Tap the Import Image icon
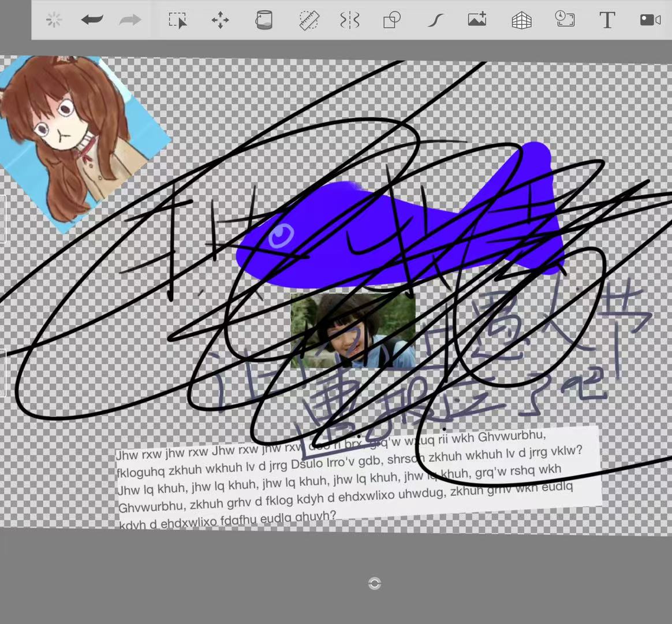Viewport: 672px width, 624px height. coord(477,20)
